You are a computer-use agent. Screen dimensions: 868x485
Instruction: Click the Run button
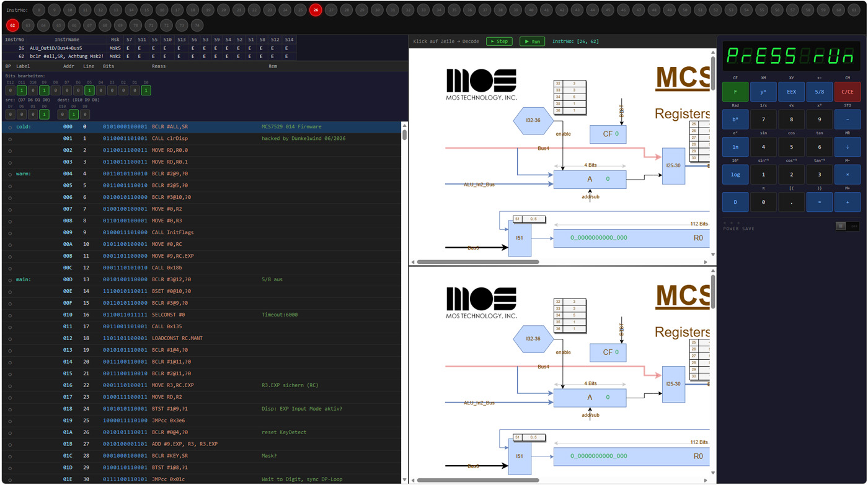point(532,42)
